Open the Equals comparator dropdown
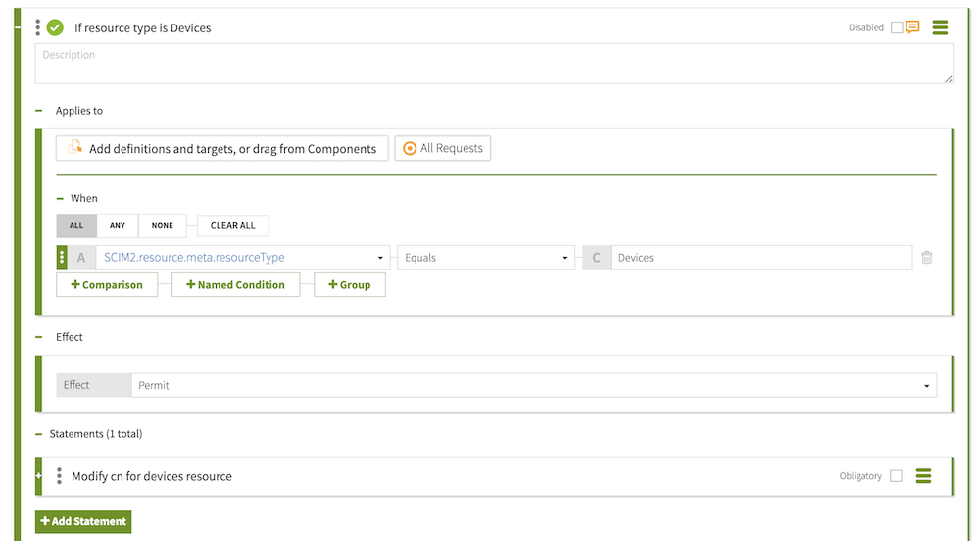Screen dimensions: 980x541 [x=485, y=258]
